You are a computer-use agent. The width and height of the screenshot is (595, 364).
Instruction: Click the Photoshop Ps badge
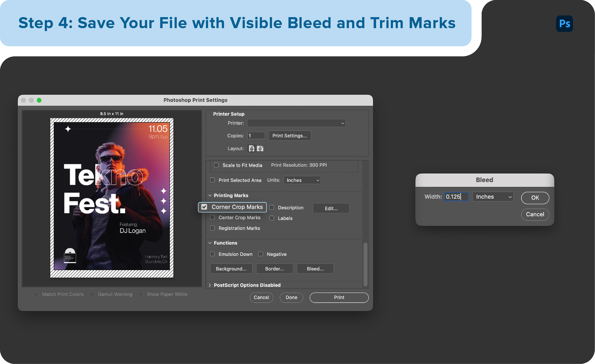tap(564, 23)
